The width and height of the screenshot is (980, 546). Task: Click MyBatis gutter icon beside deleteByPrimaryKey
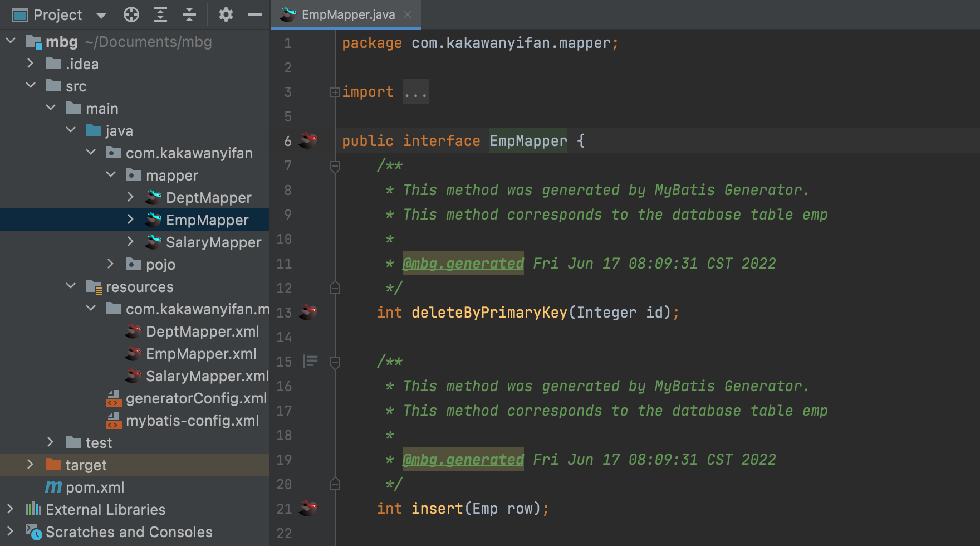click(308, 312)
